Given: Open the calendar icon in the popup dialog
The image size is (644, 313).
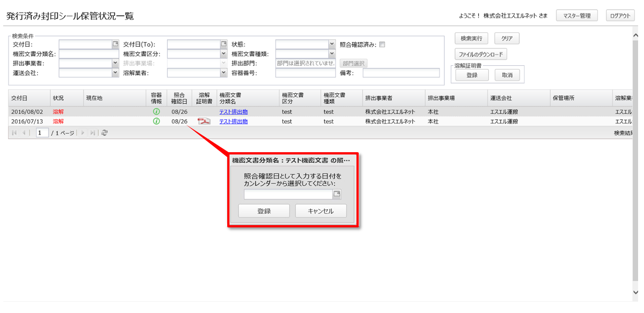Looking at the screenshot, I should pyautogui.click(x=337, y=194).
